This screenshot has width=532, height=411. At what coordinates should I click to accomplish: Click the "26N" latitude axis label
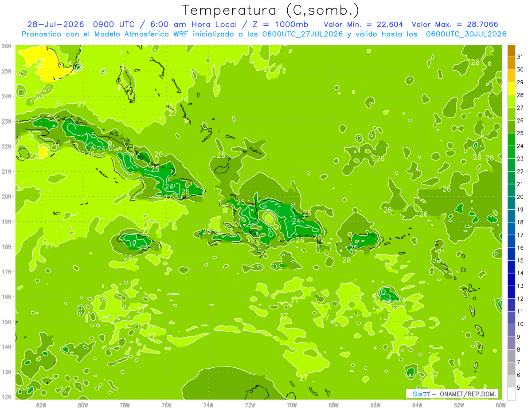pos(7,46)
